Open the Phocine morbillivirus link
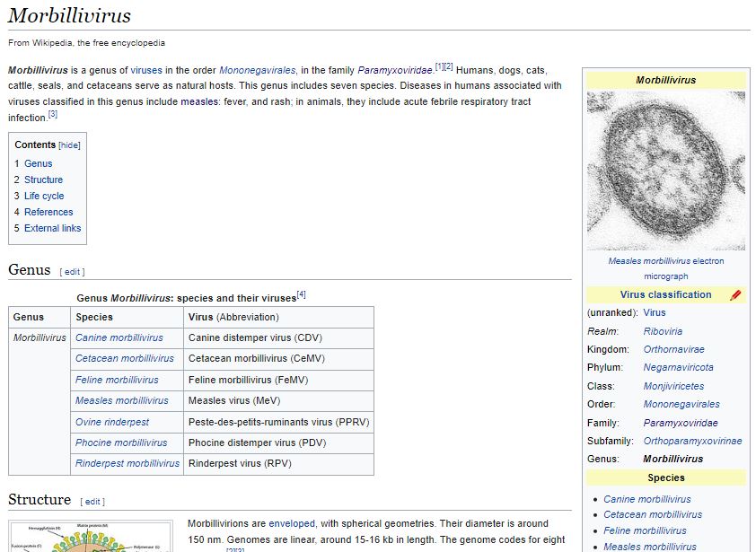756x552 pixels. [x=121, y=443]
